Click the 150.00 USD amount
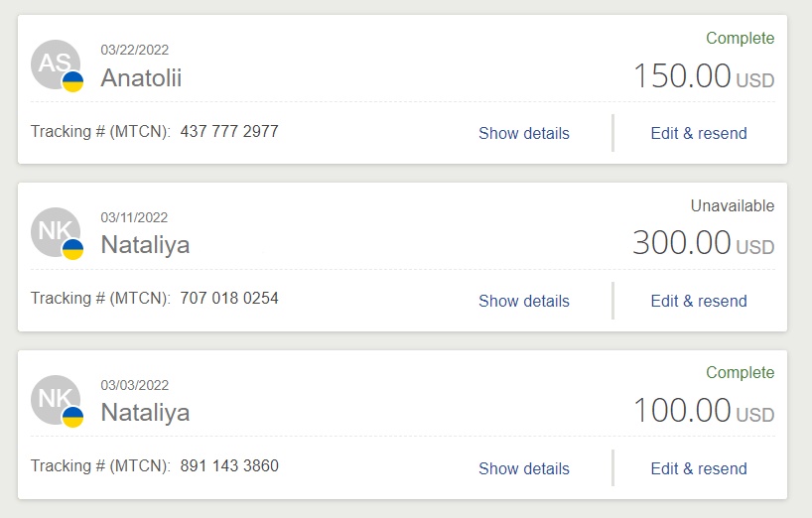The height and width of the screenshot is (518, 812). 703,76
